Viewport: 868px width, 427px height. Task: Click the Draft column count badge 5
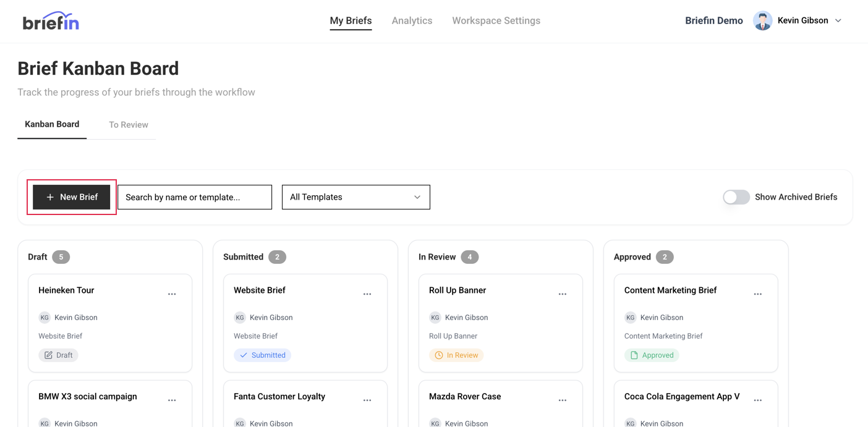point(61,257)
